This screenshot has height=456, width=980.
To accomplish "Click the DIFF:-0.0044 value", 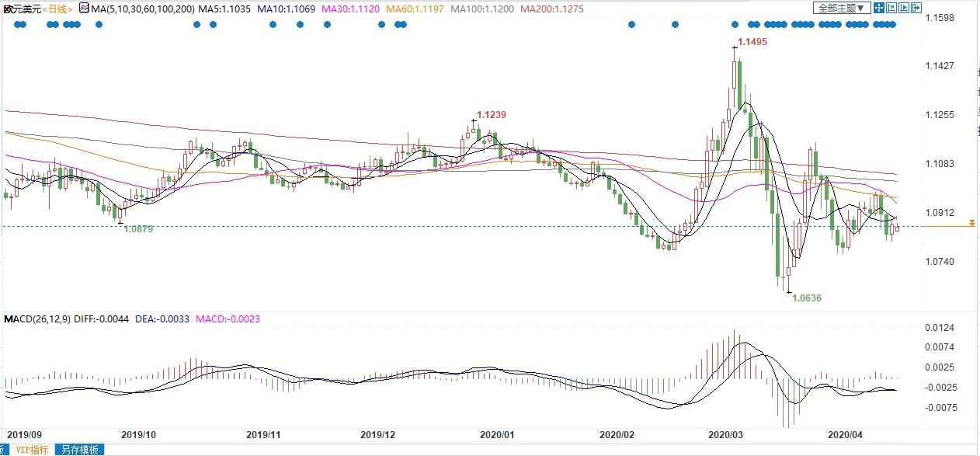I will click(102, 320).
